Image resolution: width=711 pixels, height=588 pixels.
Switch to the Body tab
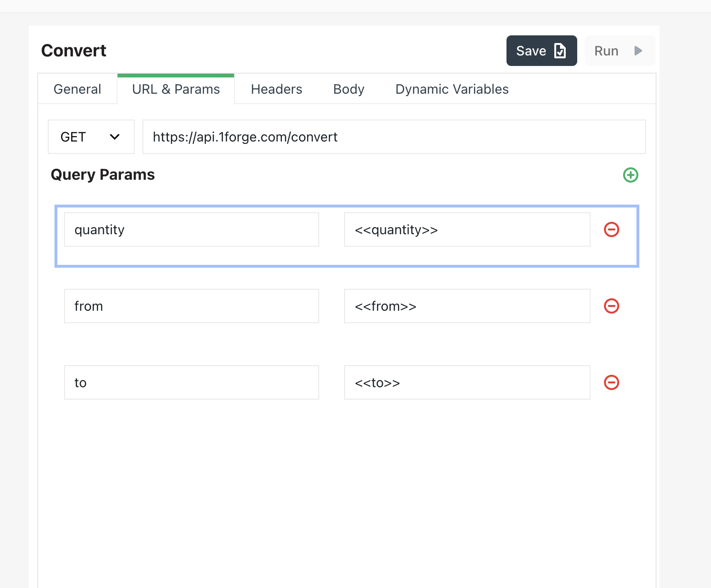pos(348,89)
